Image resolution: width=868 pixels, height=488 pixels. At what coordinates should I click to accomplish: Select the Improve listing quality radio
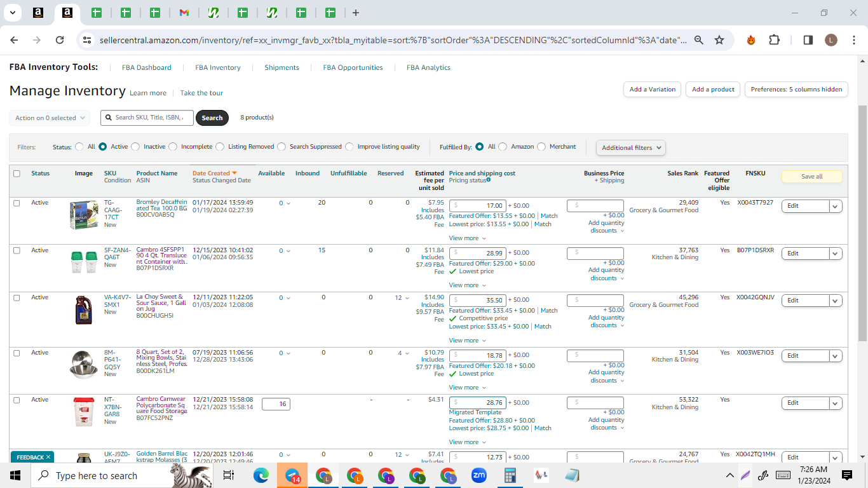pos(349,147)
